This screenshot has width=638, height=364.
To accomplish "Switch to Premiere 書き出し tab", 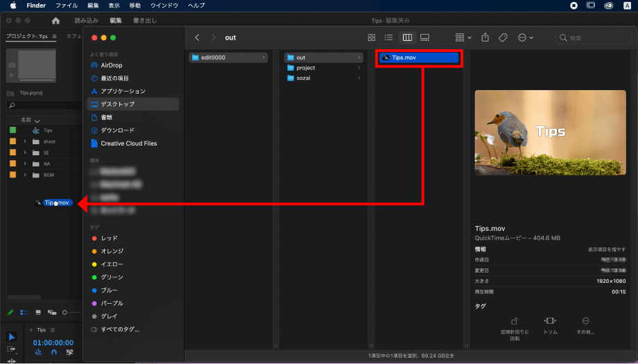I will tap(145, 20).
